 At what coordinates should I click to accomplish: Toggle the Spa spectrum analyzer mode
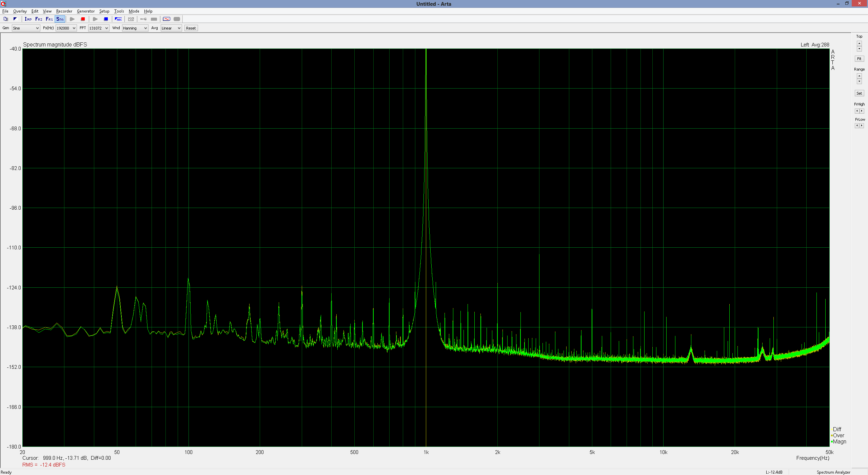(60, 19)
